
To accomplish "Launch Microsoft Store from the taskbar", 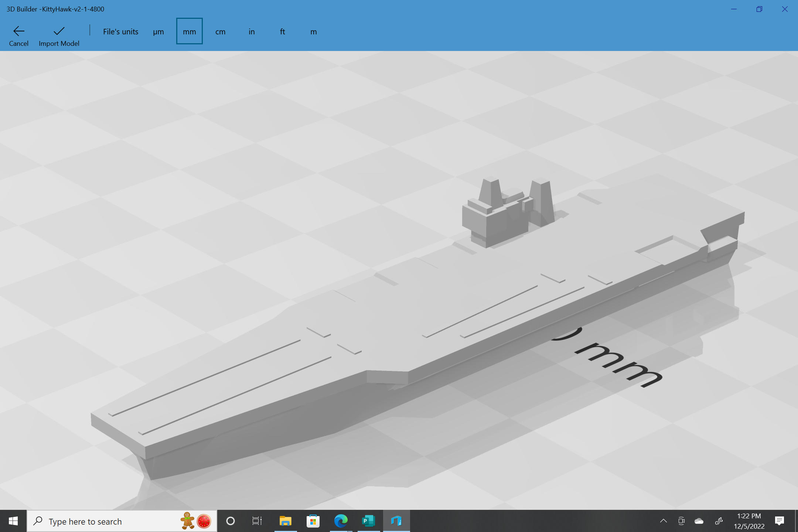I will (x=313, y=521).
